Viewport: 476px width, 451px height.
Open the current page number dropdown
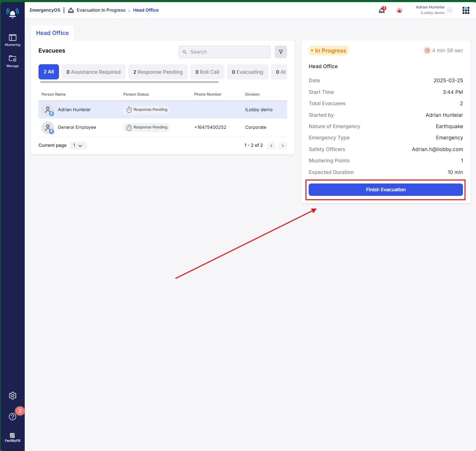point(78,145)
